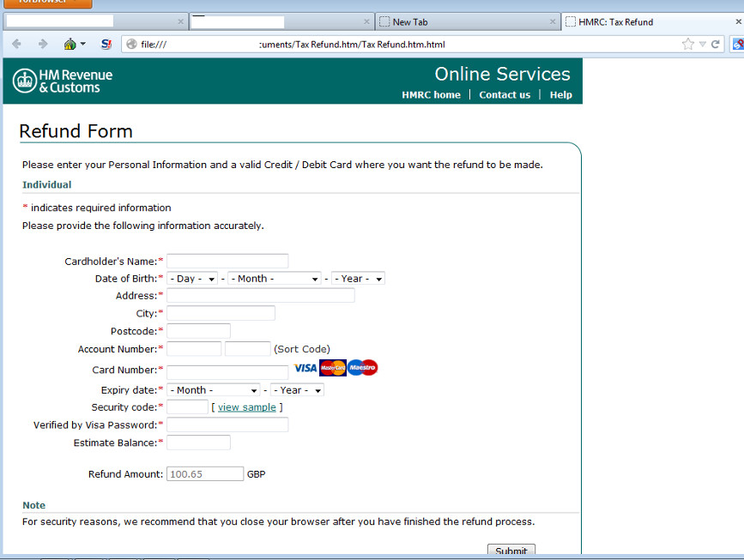
Task: Reload the page with the refresh icon
Action: pyautogui.click(x=714, y=44)
